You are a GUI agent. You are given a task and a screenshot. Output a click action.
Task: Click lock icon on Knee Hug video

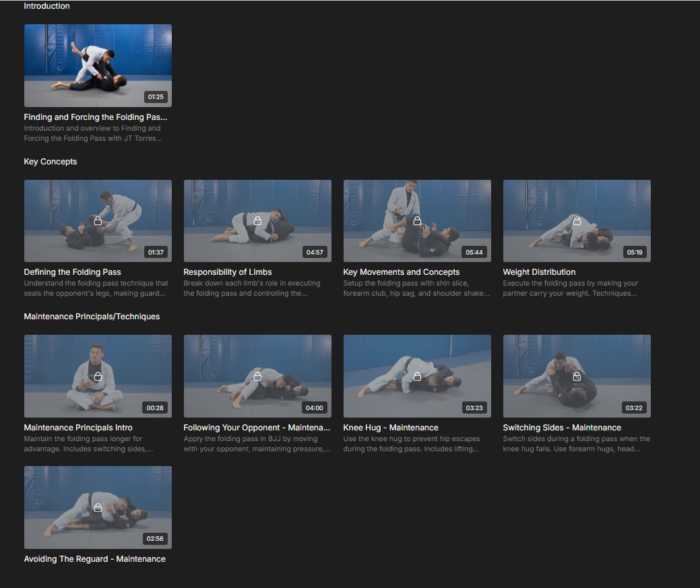[417, 377]
